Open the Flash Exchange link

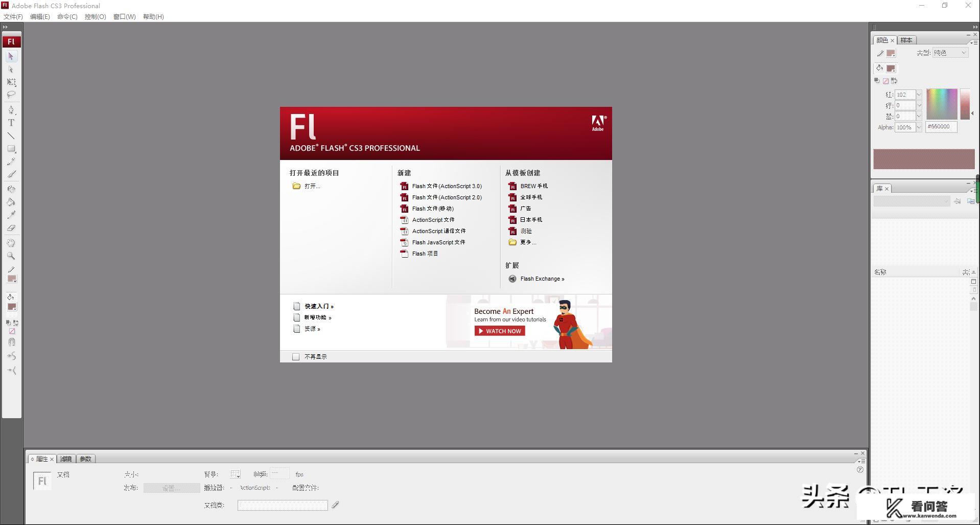[x=536, y=279]
